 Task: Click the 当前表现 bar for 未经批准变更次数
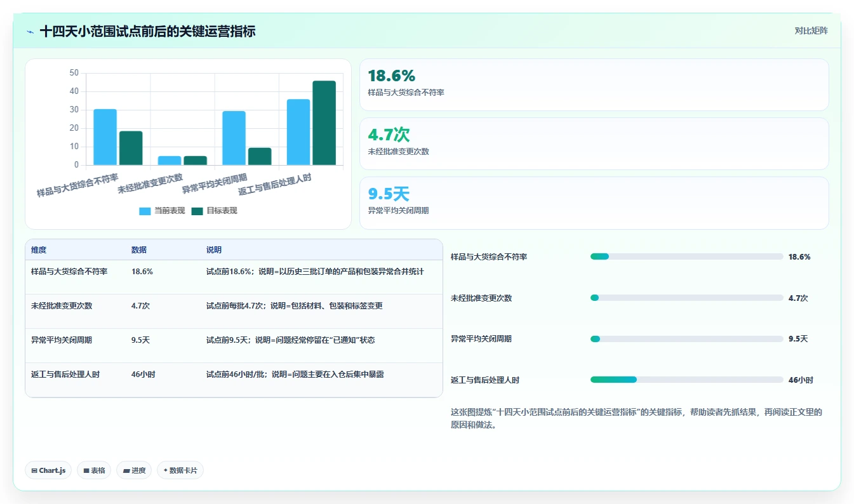170,161
